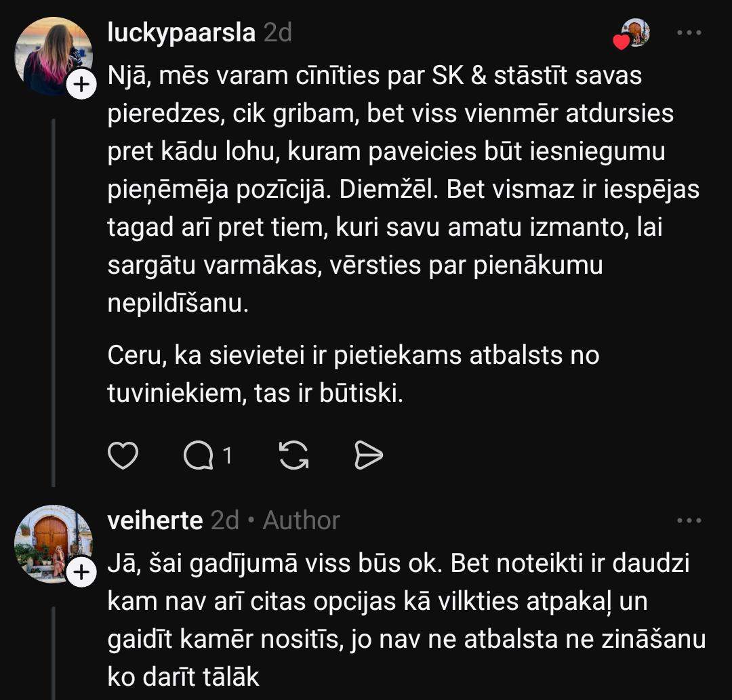This screenshot has height=700, width=732.
Task: Open luckypaarsla's profile picture
Action: coord(53,54)
